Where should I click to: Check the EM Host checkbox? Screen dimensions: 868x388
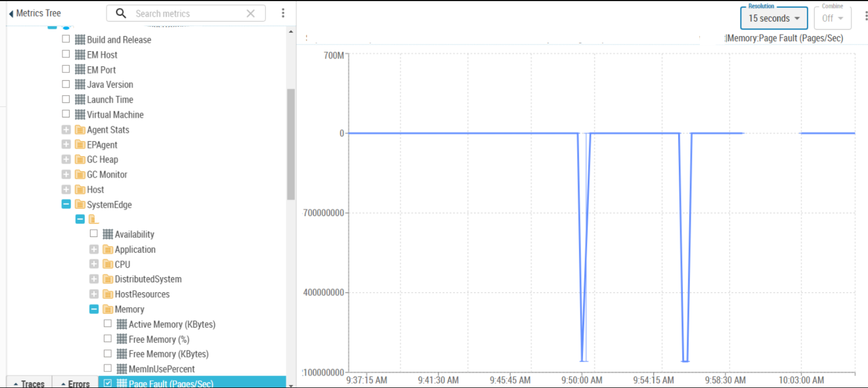(x=66, y=54)
